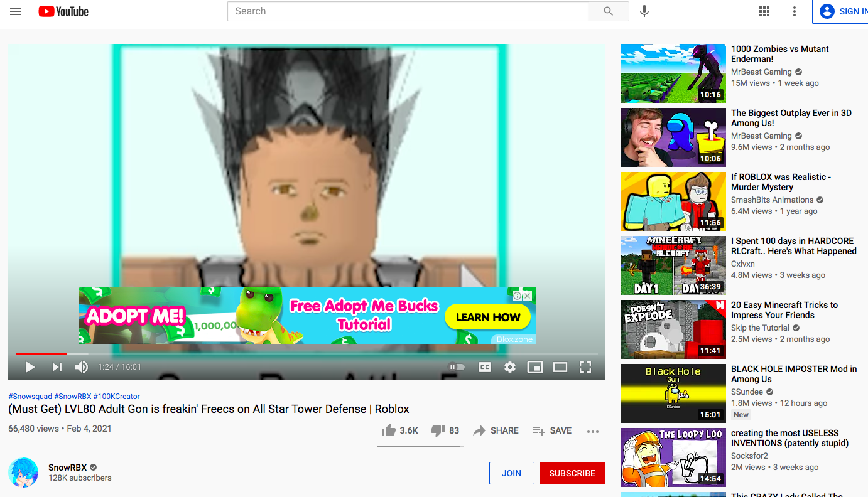This screenshot has height=497, width=868.
Task: Open Black Hole Imposter Mod thumbnail
Action: click(673, 393)
